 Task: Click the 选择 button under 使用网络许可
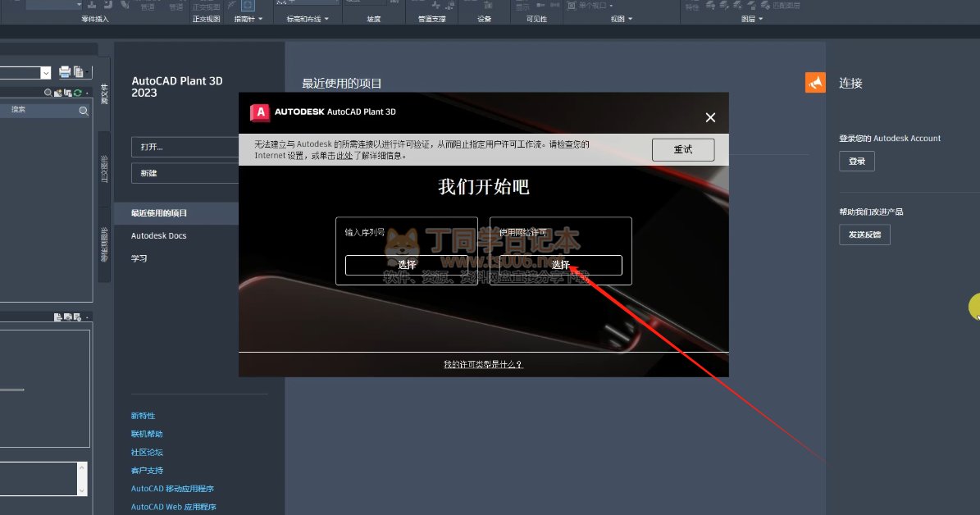(561, 265)
